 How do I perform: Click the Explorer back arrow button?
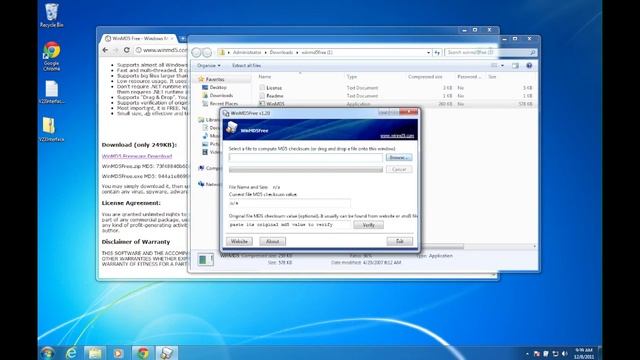[196, 53]
